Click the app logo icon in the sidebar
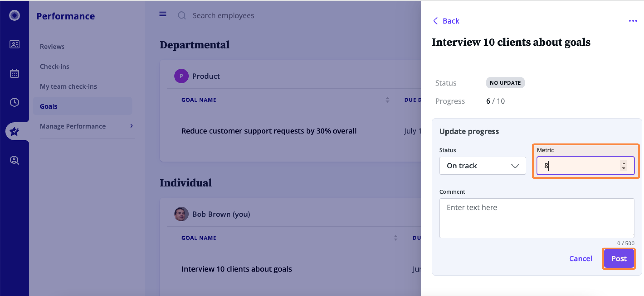This screenshot has width=644, height=296. pos(15,15)
